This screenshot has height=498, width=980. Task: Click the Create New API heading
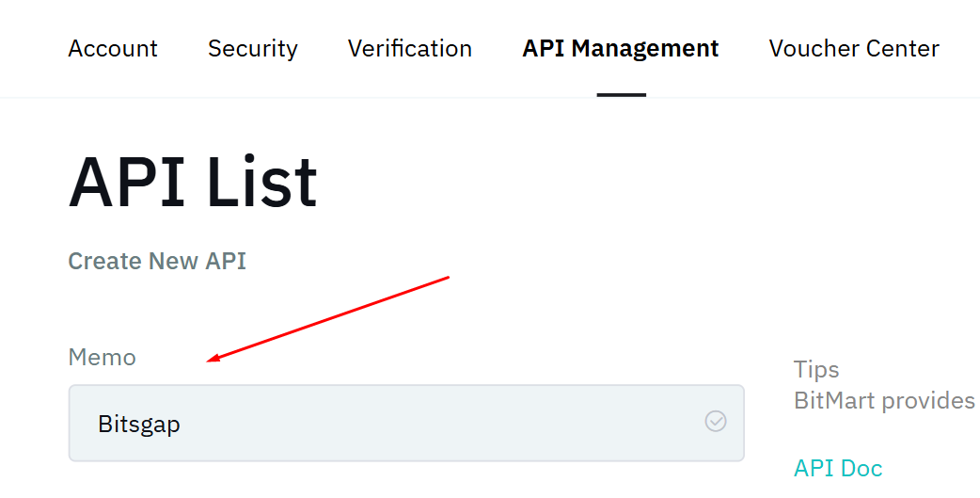(x=157, y=261)
